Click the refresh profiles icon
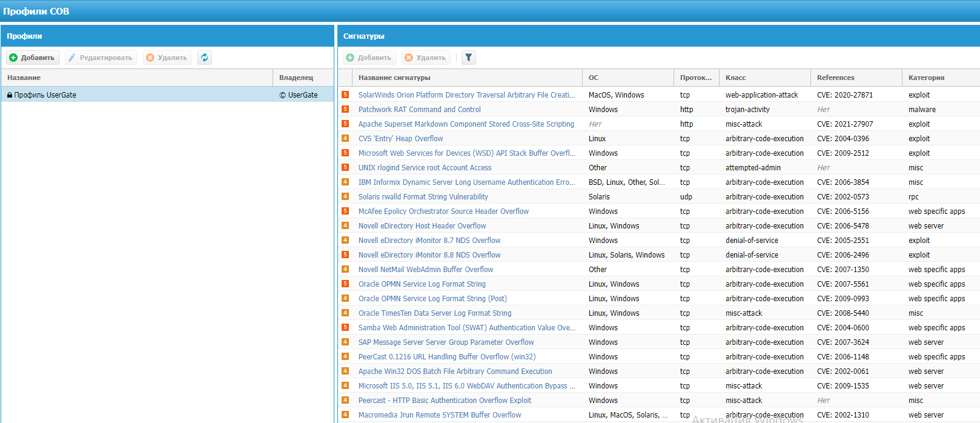Image resolution: width=980 pixels, height=423 pixels. point(205,58)
